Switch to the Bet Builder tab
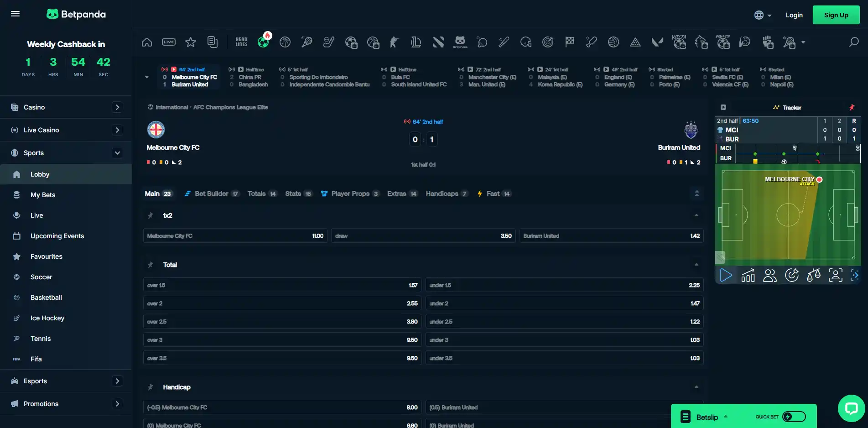This screenshot has height=428, width=868. [x=212, y=194]
